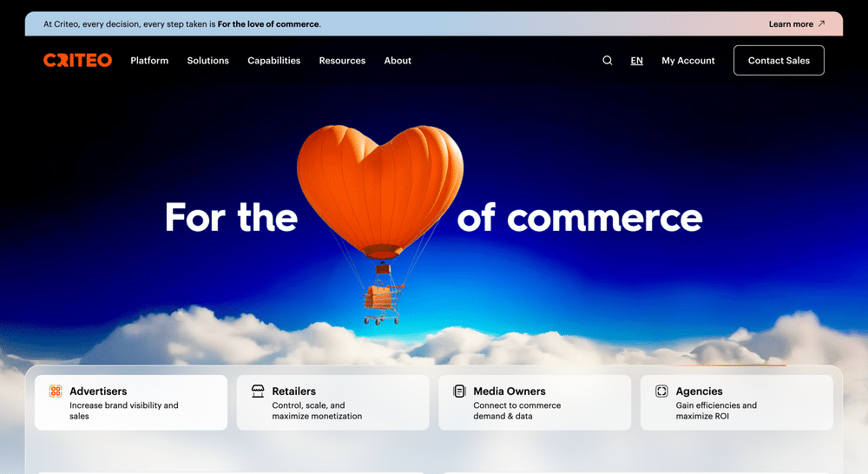Click 'For the love of commerce' banner text

268,23
